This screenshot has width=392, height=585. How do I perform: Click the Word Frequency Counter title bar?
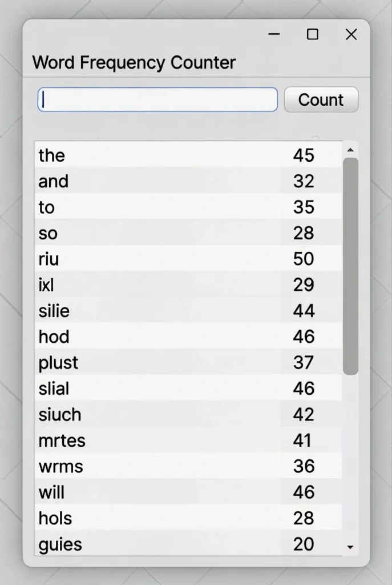click(135, 62)
